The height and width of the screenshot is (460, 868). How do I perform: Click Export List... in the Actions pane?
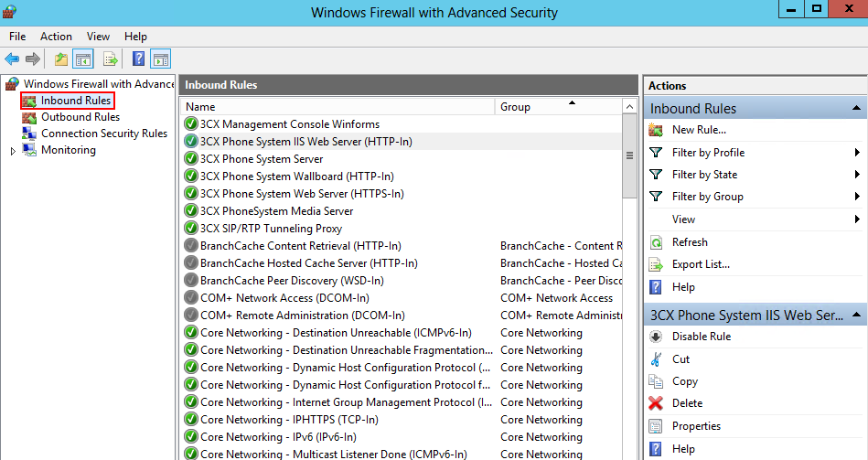tap(701, 264)
